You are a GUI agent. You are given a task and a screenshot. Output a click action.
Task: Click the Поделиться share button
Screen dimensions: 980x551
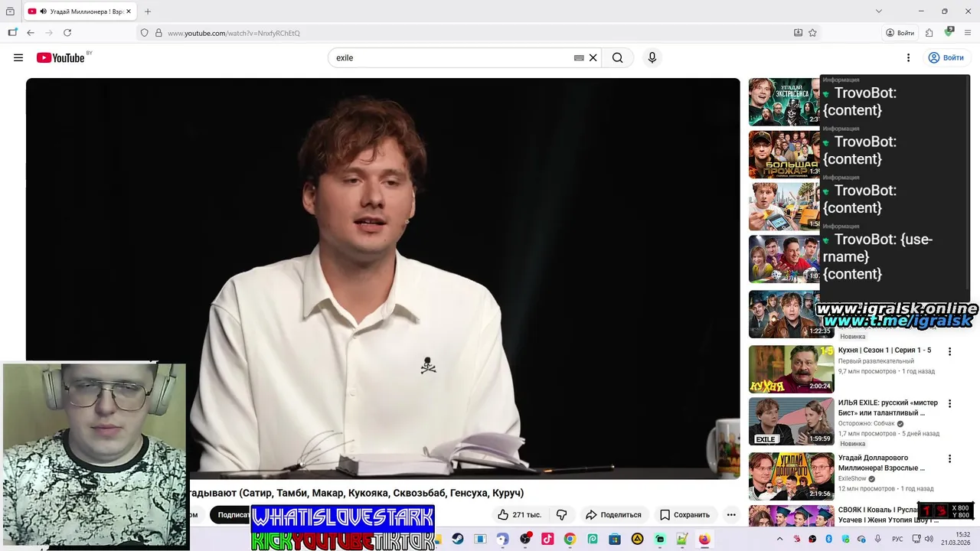pyautogui.click(x=613, y=515)
